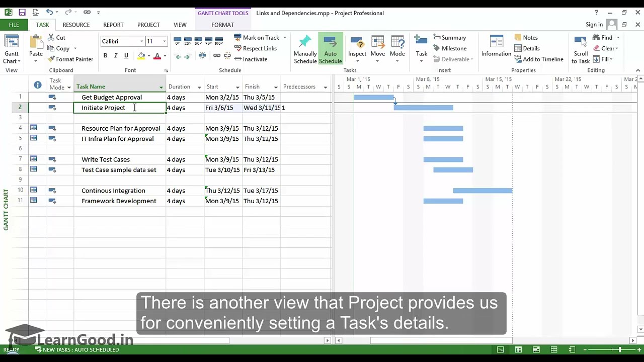Click Undo in quick access toolbar
The height and width of the screenshot is (362, 644).
49,13
